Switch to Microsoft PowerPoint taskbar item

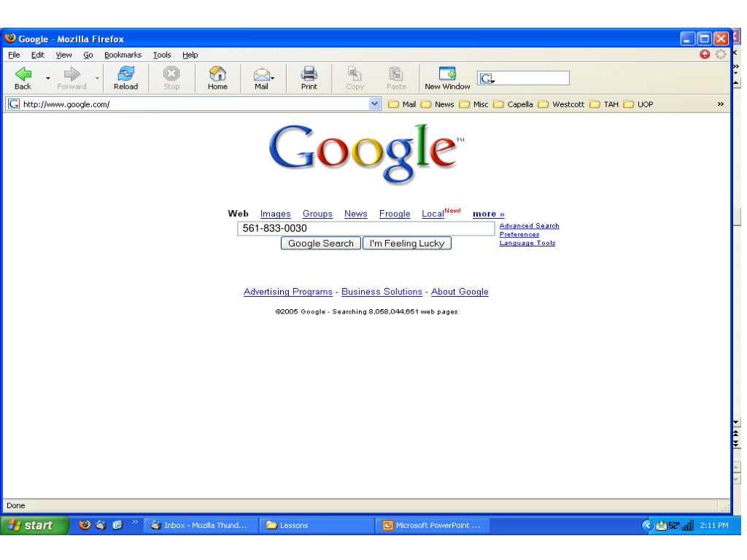tap(433, 525)
